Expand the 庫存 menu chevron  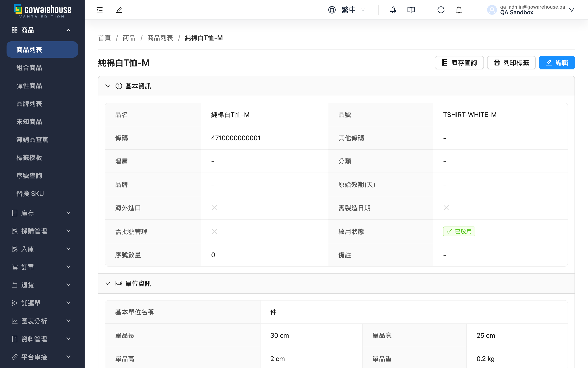coord(69,213)
